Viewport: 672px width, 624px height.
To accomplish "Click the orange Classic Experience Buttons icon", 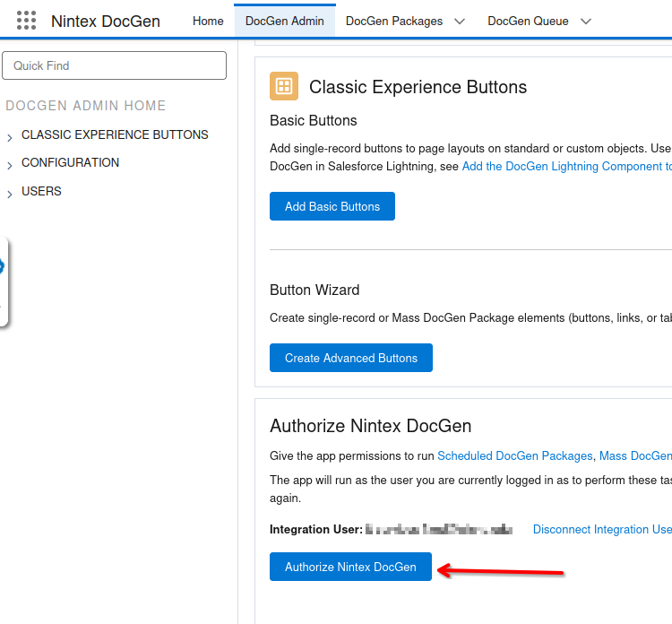I will pos(284,86).
